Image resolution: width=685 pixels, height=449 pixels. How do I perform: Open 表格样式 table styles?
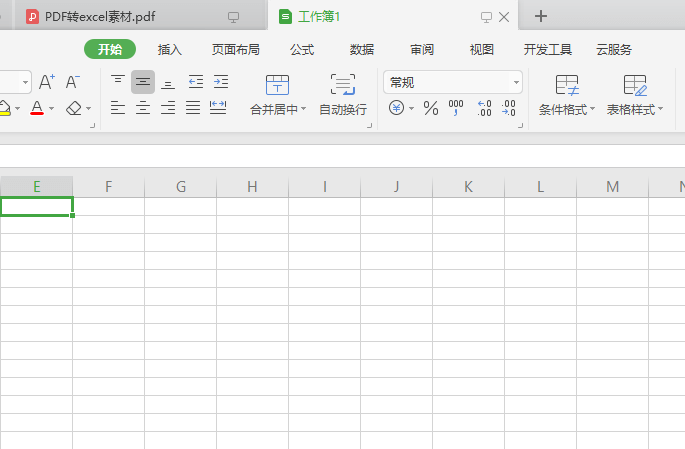[635, 95]
